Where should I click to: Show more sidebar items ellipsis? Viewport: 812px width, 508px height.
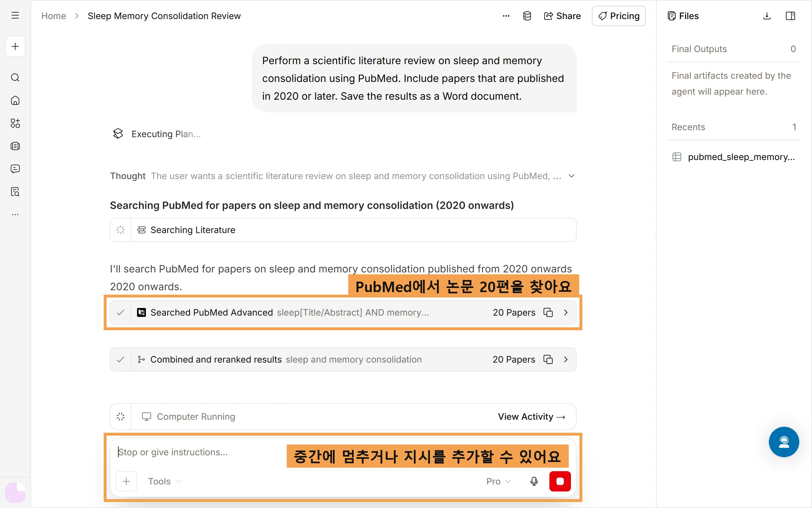[15, 214]
